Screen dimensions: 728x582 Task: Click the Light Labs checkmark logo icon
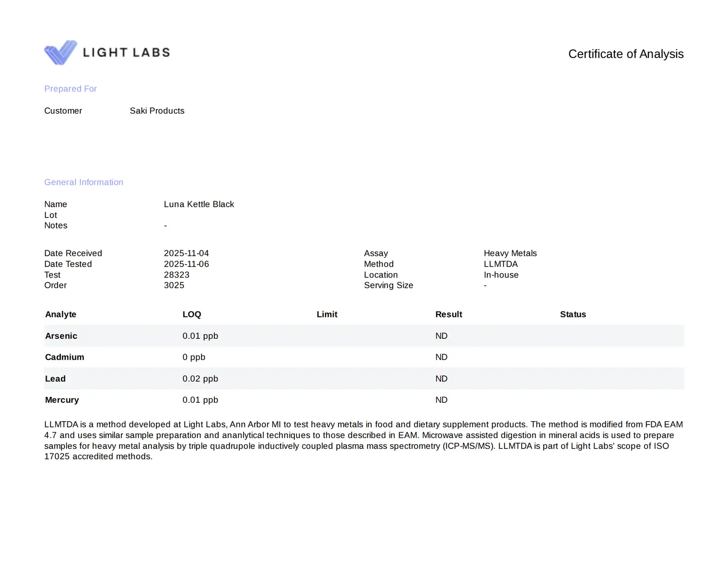60,52
